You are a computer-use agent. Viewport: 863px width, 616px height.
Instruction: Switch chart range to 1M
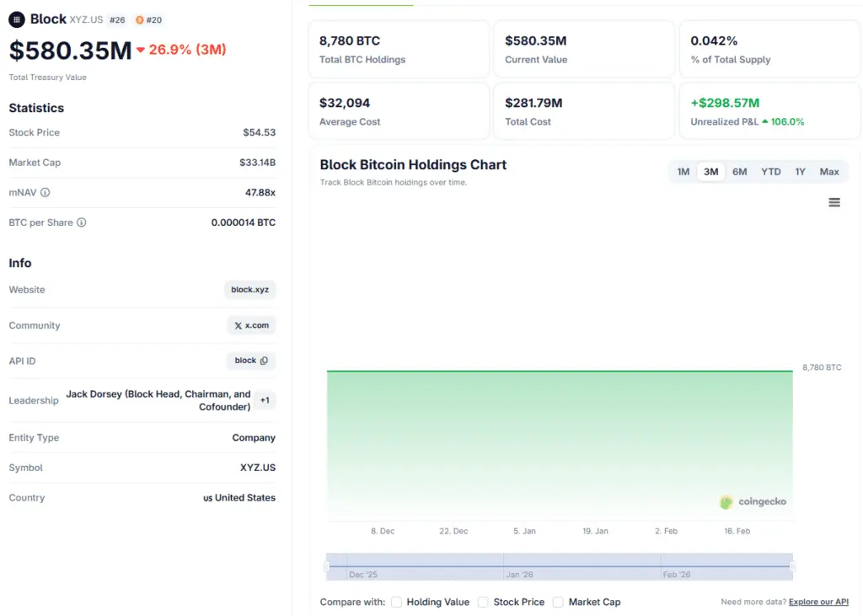pos(683,172)
